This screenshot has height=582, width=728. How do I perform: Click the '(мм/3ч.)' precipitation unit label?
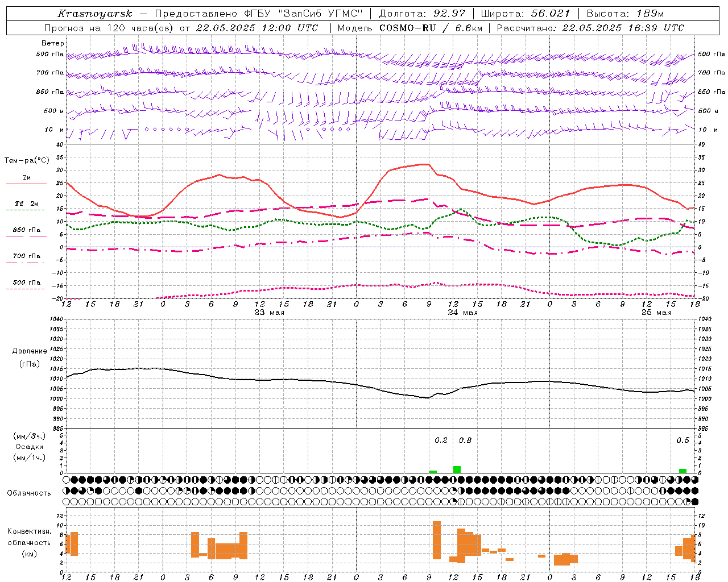coord(29,436)
